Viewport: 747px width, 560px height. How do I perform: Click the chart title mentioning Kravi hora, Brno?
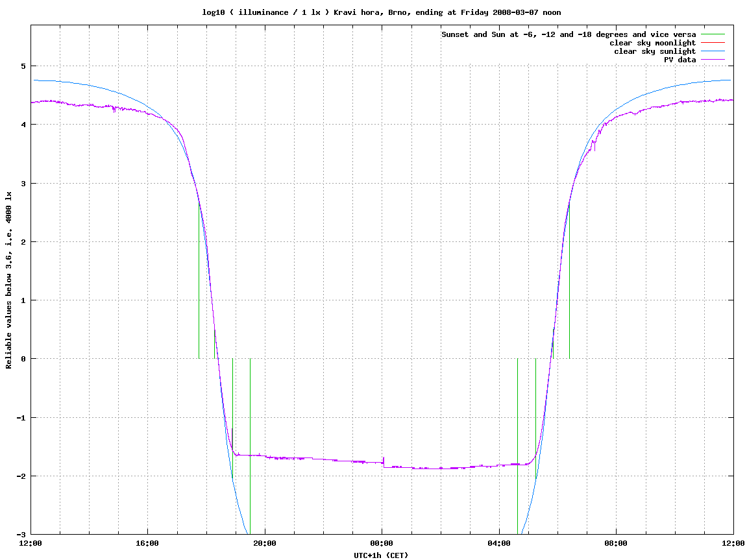(x=382, y=12)
